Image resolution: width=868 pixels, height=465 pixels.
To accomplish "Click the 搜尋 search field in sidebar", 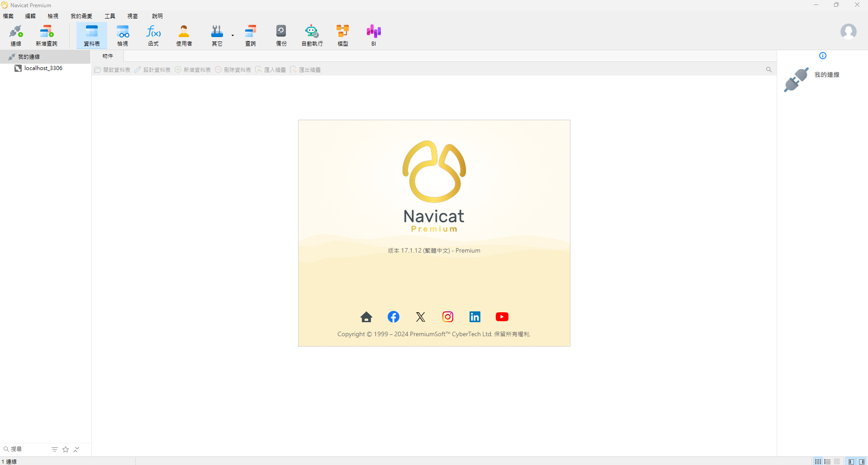I will pos(25,449).
